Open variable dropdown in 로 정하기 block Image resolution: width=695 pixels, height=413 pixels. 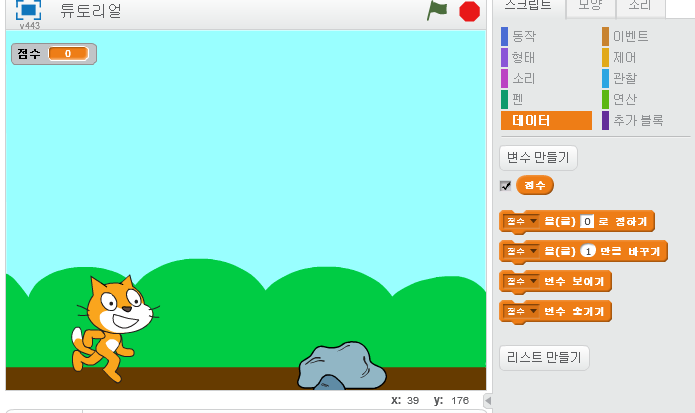(521, 221)
